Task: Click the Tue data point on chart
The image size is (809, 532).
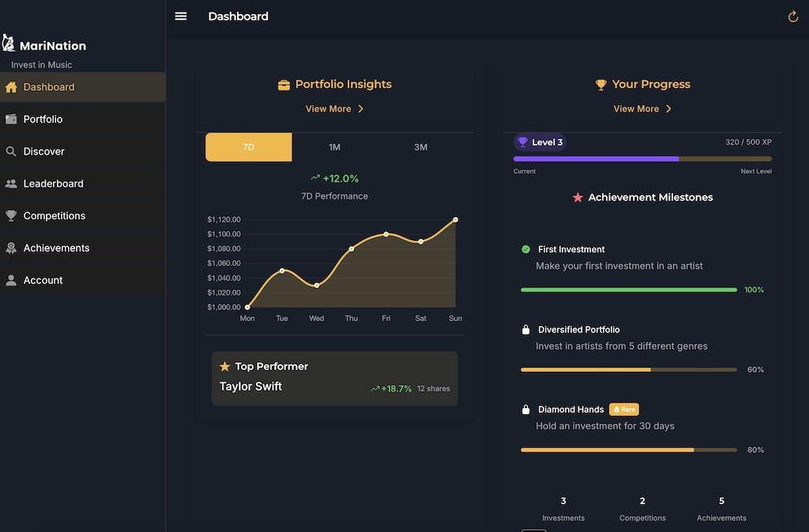Action: click(x=282, y=271)
